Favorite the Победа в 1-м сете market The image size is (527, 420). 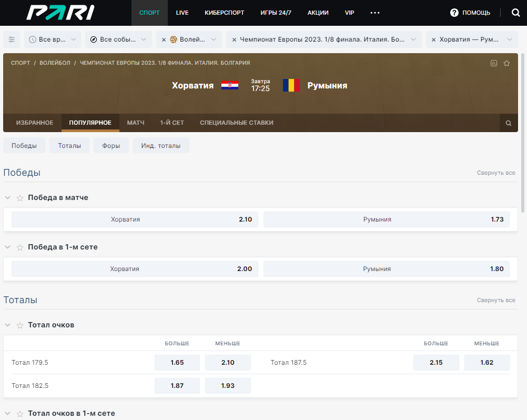(x=20, y=247)
